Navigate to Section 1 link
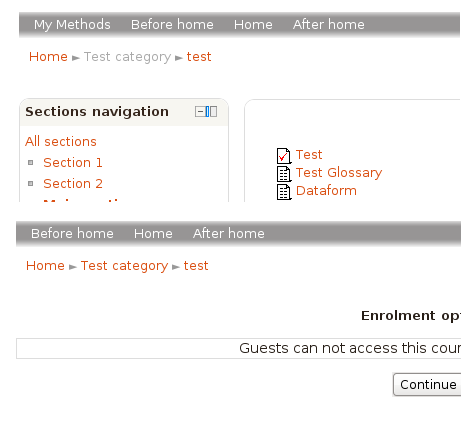 (73, 163)
